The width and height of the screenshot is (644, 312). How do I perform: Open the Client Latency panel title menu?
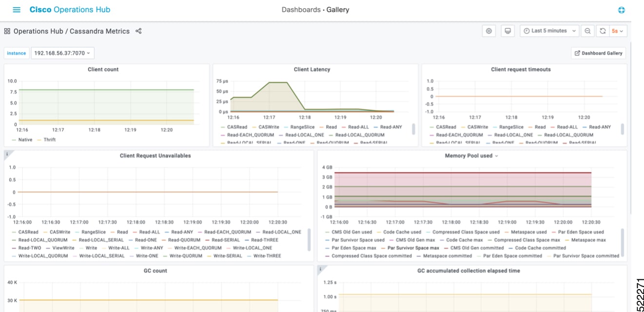tap(312, 70)
